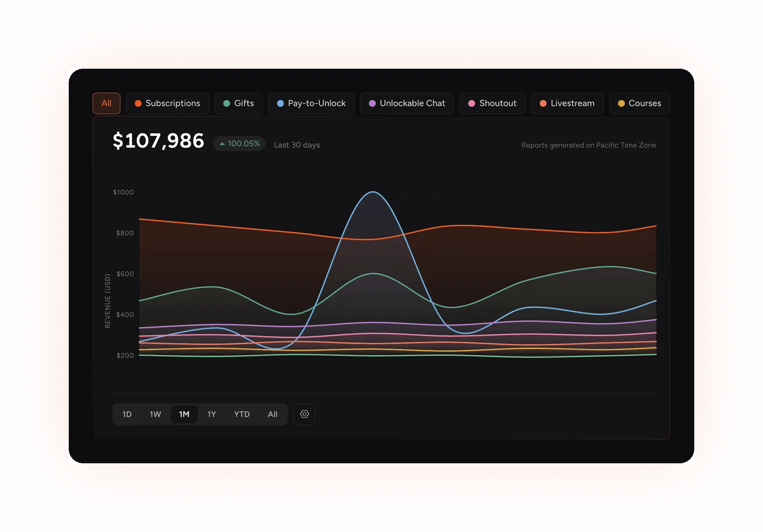
Task: Click the $800 axis label
Action: click(x=125, y=233)
